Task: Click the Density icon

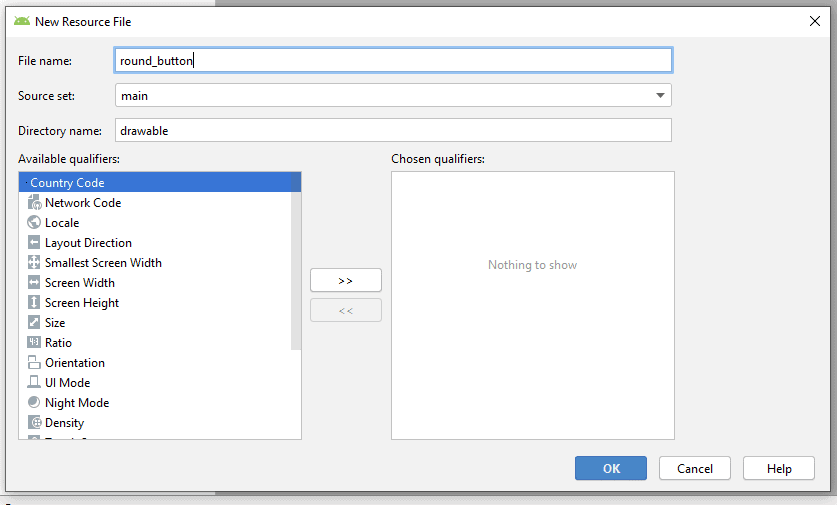Action: (x=35, y=423)
